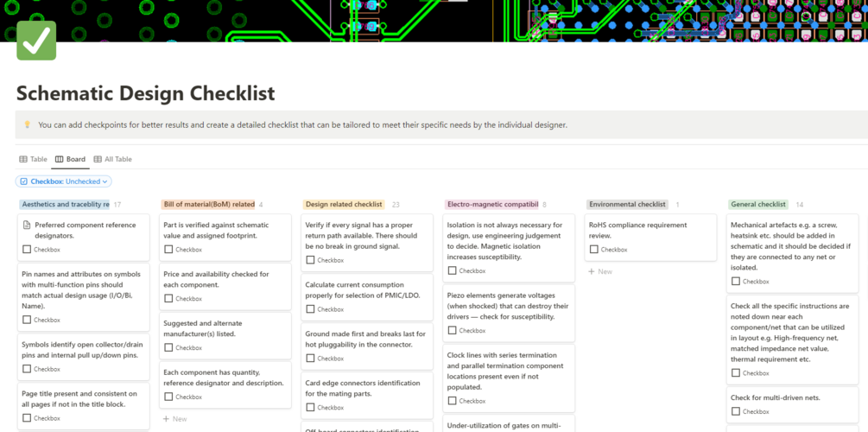Open the Design related checklist group header

click(344, 205)
